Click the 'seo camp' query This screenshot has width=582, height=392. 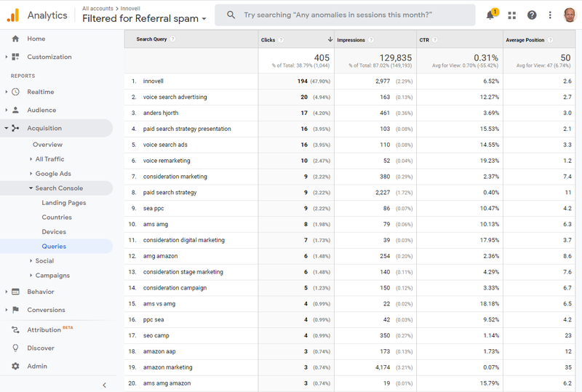tap(156, 335)
